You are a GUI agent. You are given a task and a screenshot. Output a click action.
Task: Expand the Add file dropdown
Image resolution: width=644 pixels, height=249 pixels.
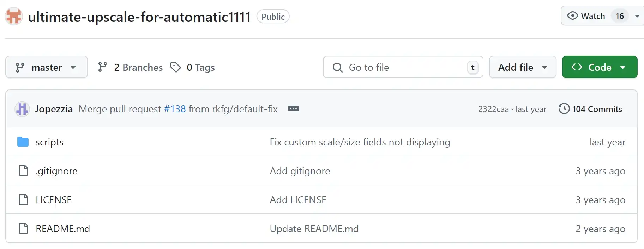click(x=523, y=67)
